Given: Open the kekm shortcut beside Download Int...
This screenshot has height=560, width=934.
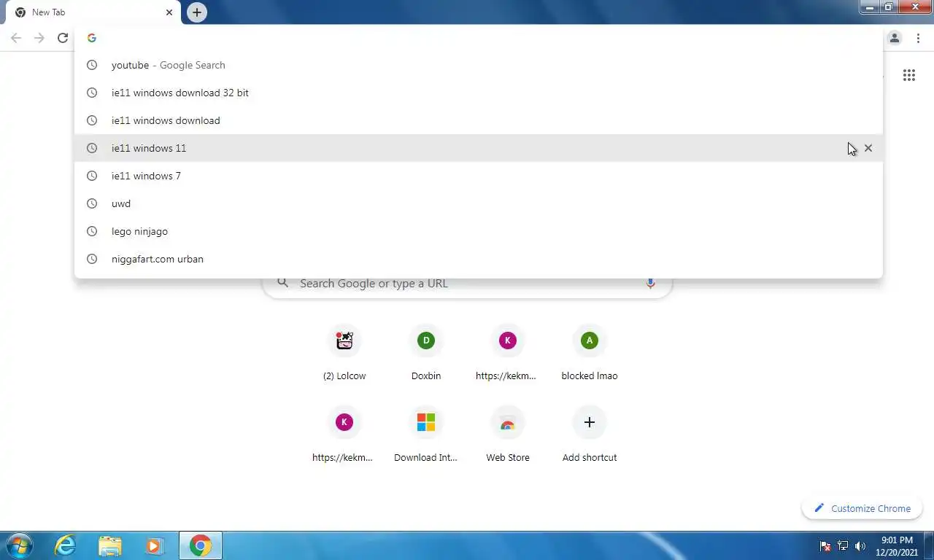Looking at the screenshot, I should pyautogui.click(x=344, y=436).
